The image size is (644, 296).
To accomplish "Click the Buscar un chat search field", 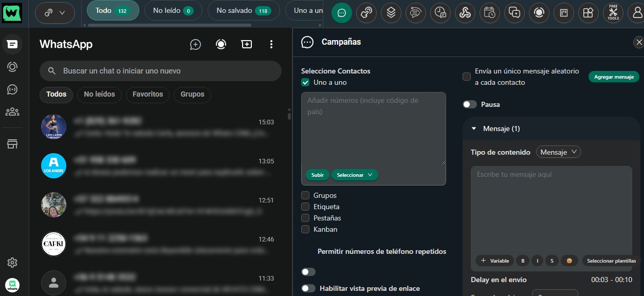I will click(160, 71).
